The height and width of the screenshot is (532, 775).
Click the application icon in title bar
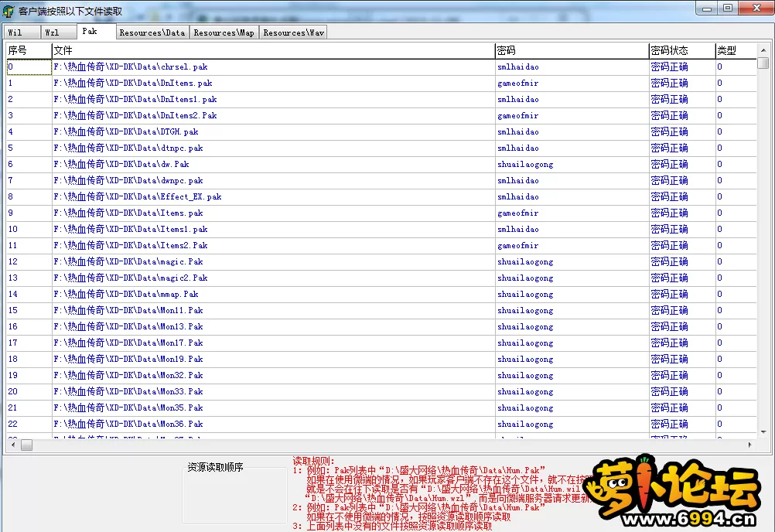9,11
